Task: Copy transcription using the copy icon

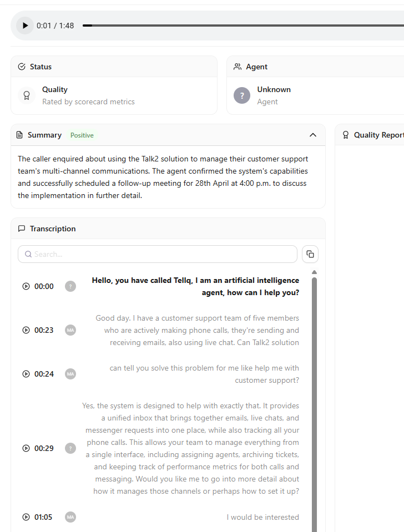Action: coord(310,254)
